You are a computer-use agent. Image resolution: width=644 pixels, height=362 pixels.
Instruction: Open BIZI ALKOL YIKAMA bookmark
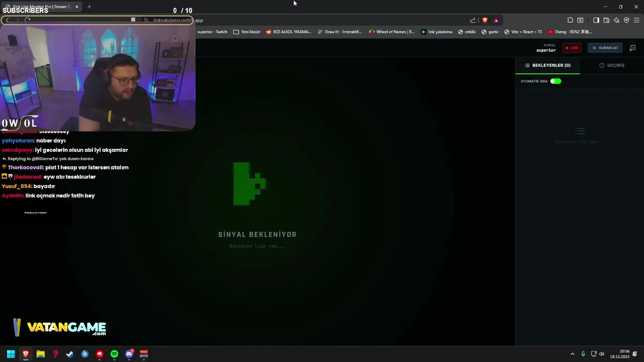pos(289,32)
